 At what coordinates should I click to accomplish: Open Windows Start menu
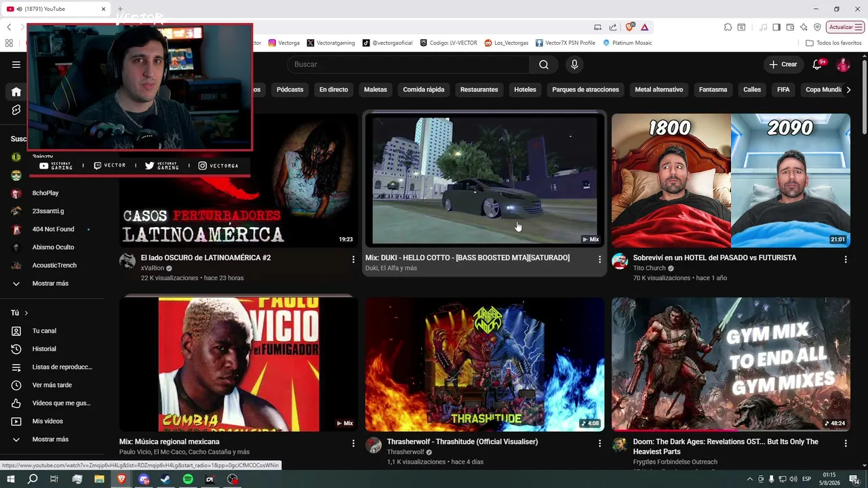pyautogui.click(x=11, y=479)
